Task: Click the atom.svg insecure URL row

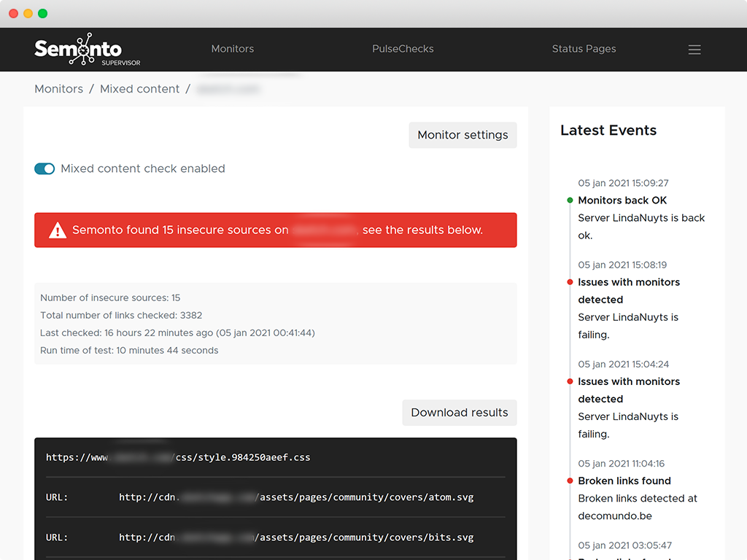Action: point(296,497)
